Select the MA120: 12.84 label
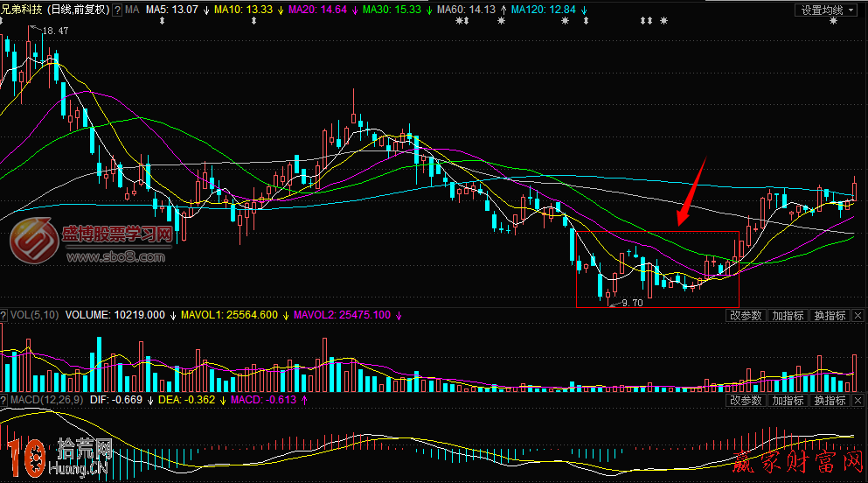The height and width of the screenshot is (483, 868). click(x=544, y=10)
